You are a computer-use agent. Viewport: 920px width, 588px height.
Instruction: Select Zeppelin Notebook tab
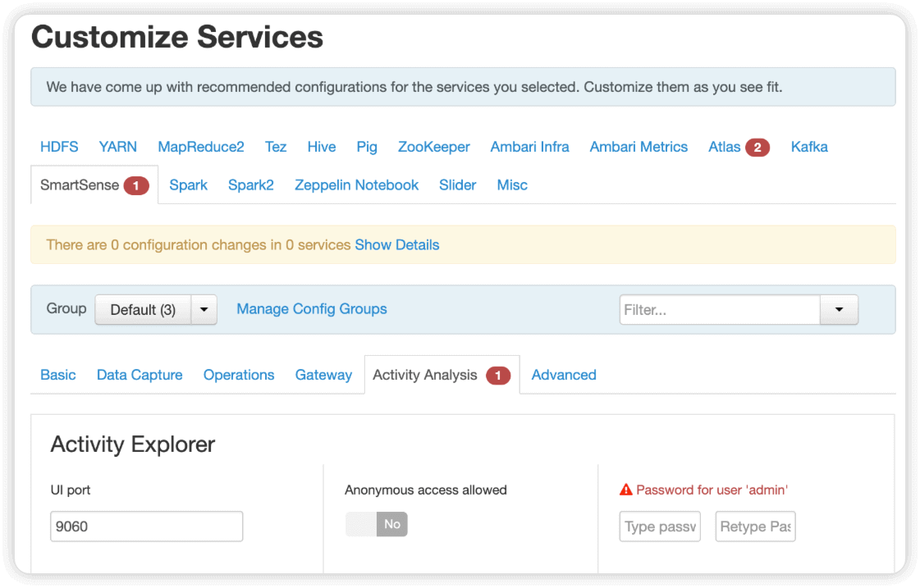356,185
